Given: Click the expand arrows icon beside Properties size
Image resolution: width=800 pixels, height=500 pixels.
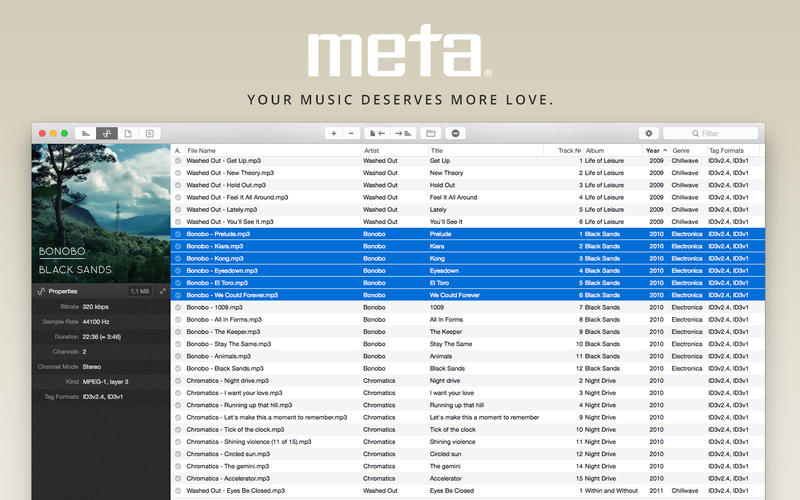Looking at the screenshot, I should 162,291.
